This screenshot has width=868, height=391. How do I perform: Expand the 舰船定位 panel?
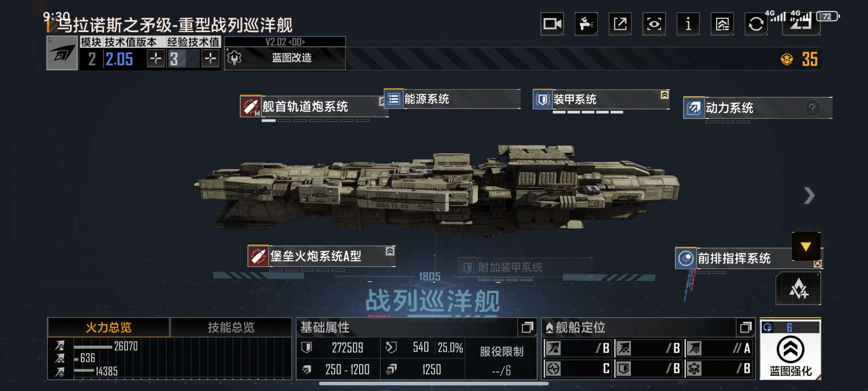[746, 327]
